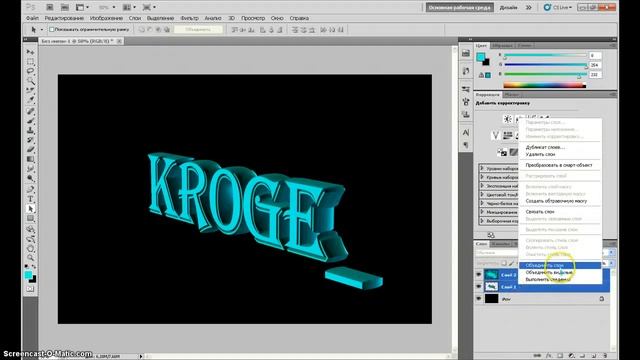Click the lock icon on background layer

[602, 299]
